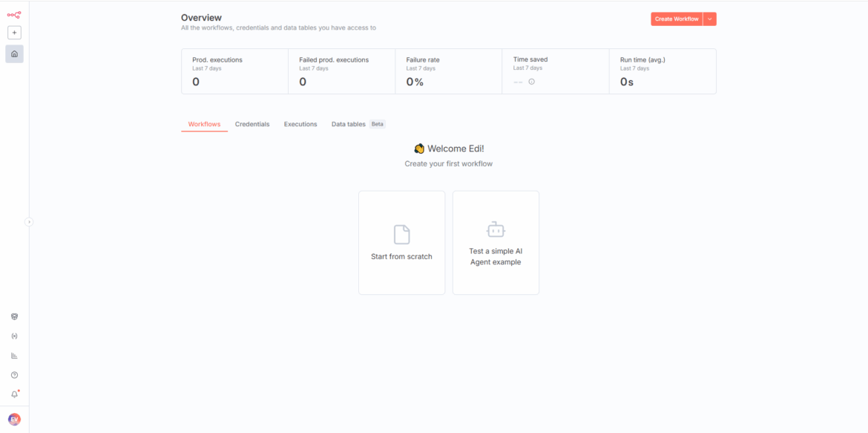Open the Variables icon in sidebar
This screenshot has height=433, width=868.
point(14,336)
